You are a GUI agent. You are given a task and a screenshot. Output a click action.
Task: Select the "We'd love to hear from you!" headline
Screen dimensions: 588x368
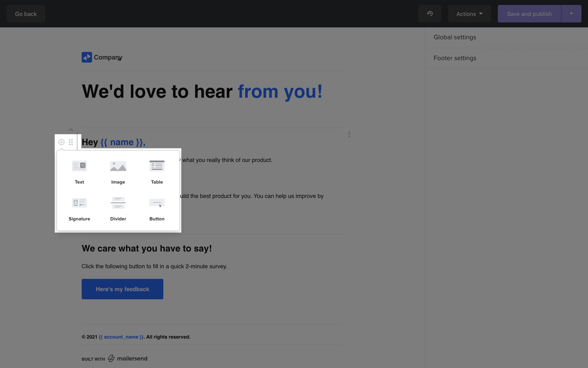[202, 92]
